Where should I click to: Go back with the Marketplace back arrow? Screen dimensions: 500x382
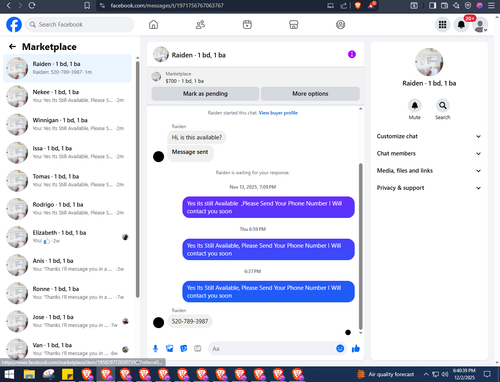point(12,47)
